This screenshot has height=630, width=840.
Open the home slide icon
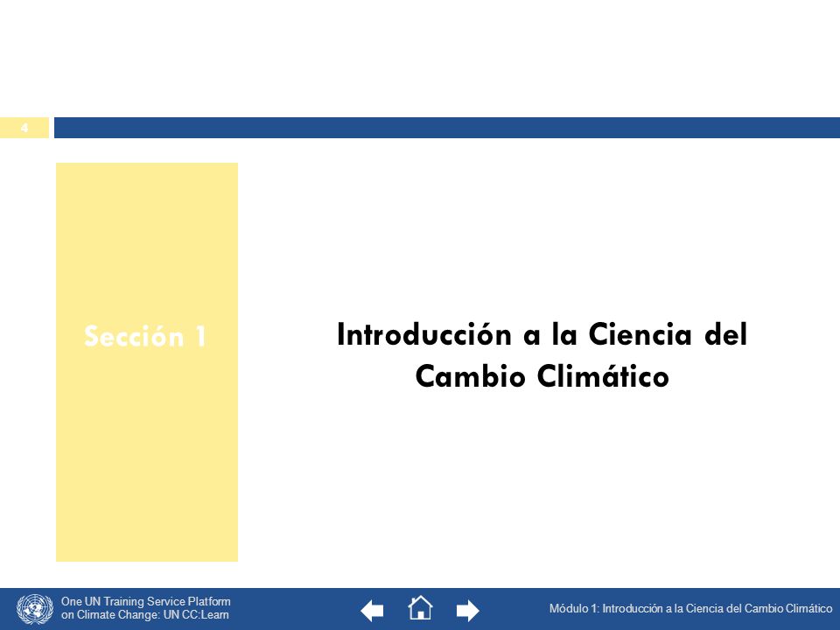tap(420, 608)
